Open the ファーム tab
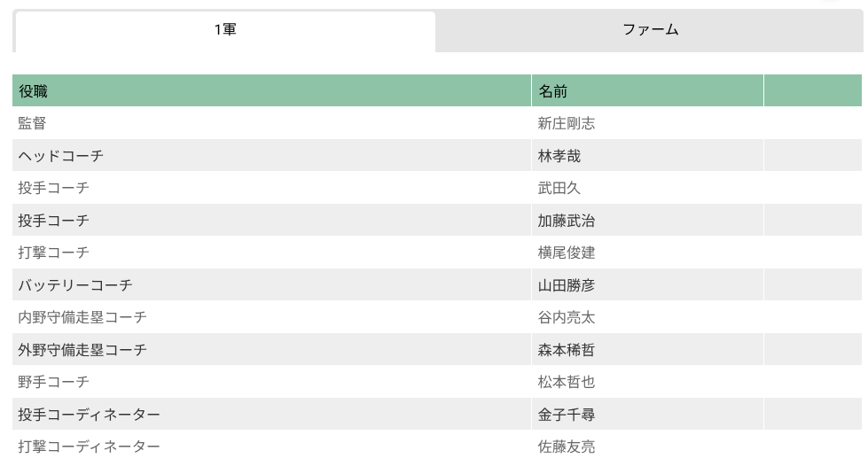Screen dimensions: 868x474 click(650, 30)
